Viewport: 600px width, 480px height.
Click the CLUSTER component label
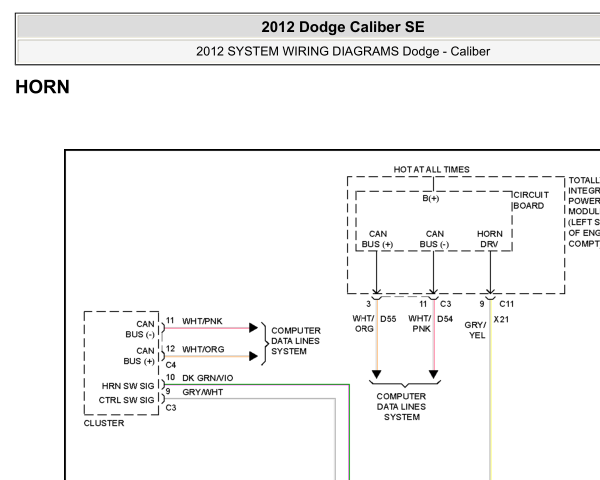pyautogui.click(x=104, y=423)
